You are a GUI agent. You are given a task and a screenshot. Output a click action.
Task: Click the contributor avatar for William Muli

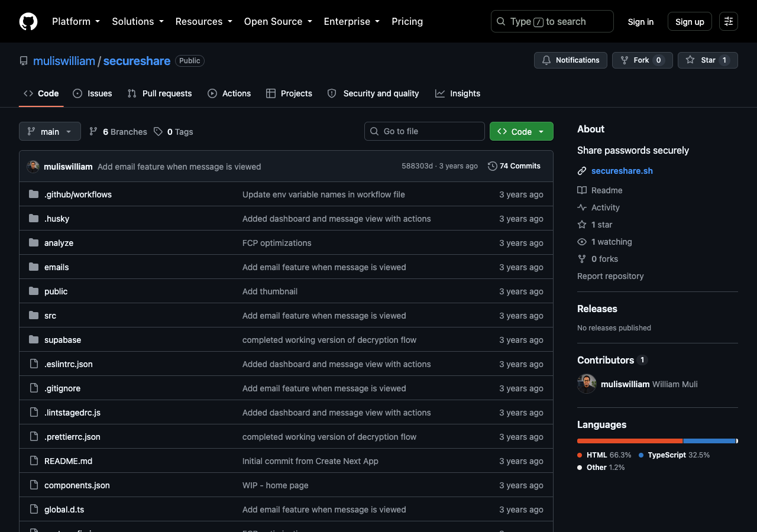pos(587,384)
